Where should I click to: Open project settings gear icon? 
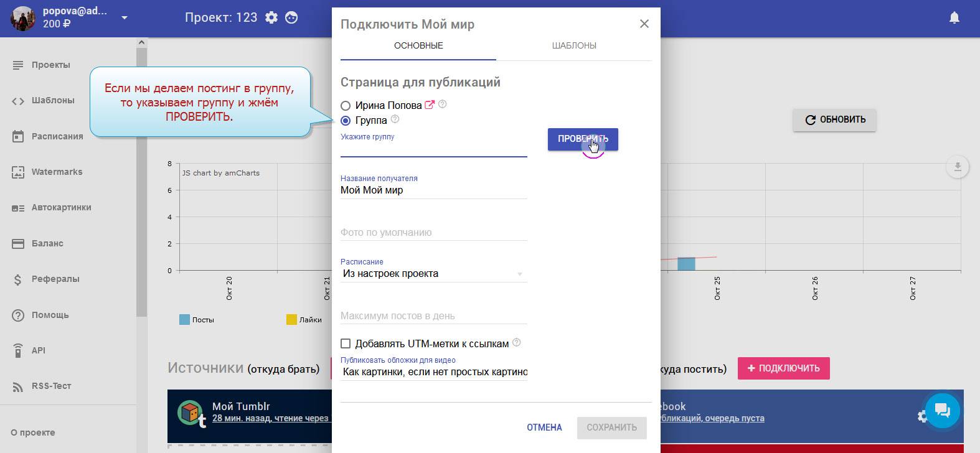click(271, 17)
